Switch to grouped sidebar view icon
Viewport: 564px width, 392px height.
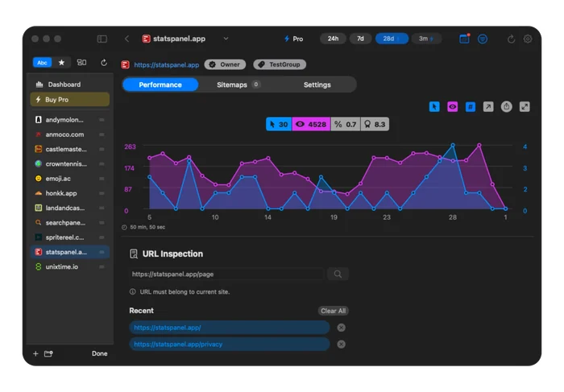click(81, 63)
